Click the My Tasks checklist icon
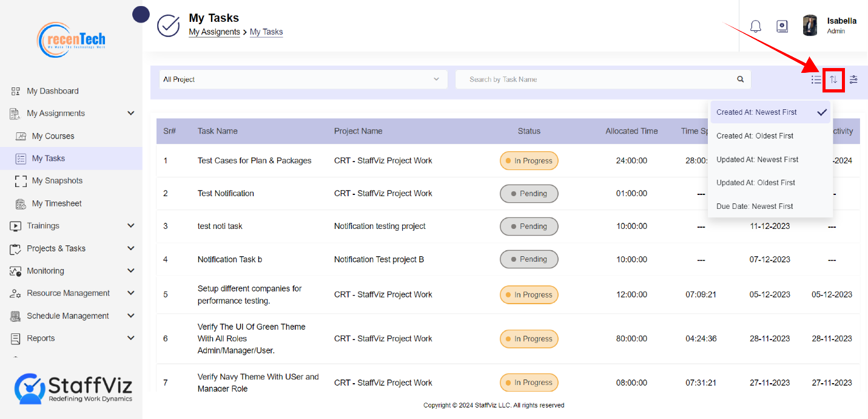Viewport: 868px width, 419px height. point(21,158)
